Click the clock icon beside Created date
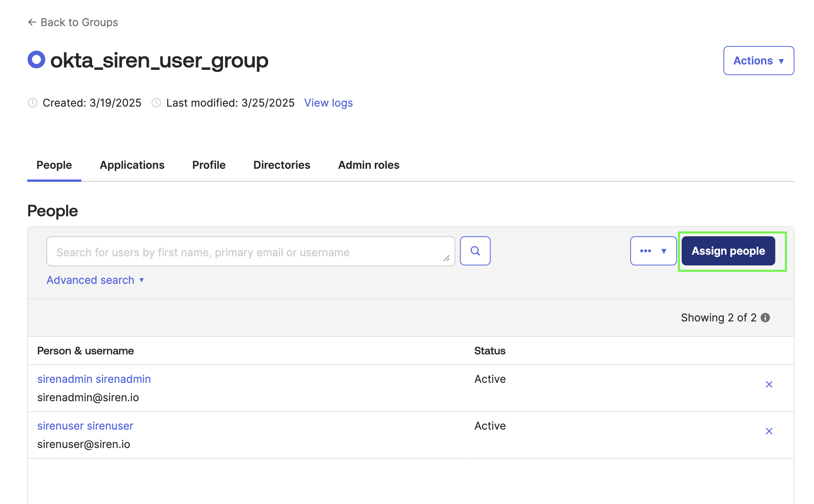 click(x=33, y=102)
